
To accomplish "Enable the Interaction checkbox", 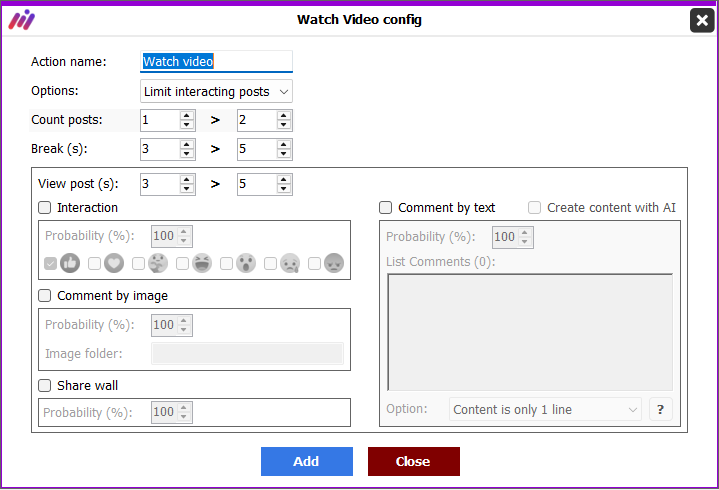I will (x=44, y=208).
